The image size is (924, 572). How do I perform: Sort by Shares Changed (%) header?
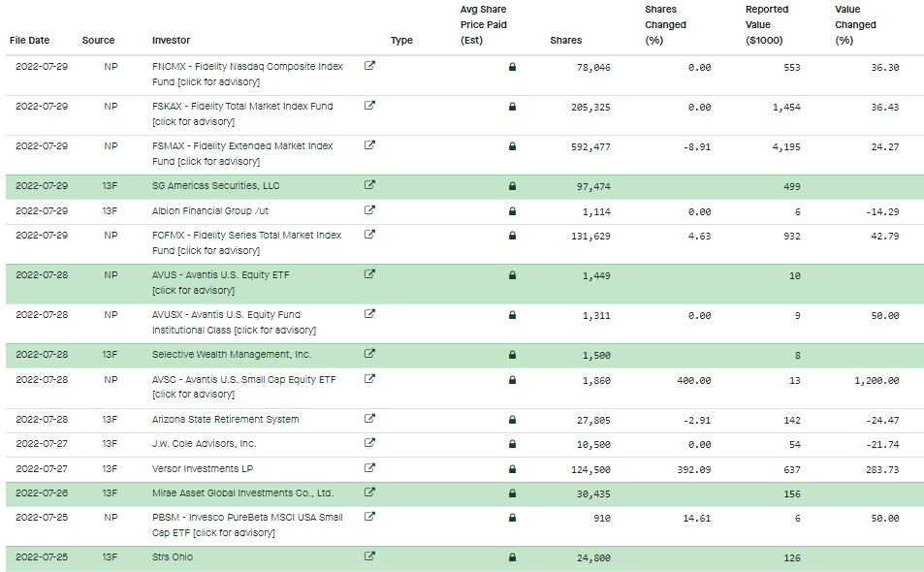tap(665, 25)
